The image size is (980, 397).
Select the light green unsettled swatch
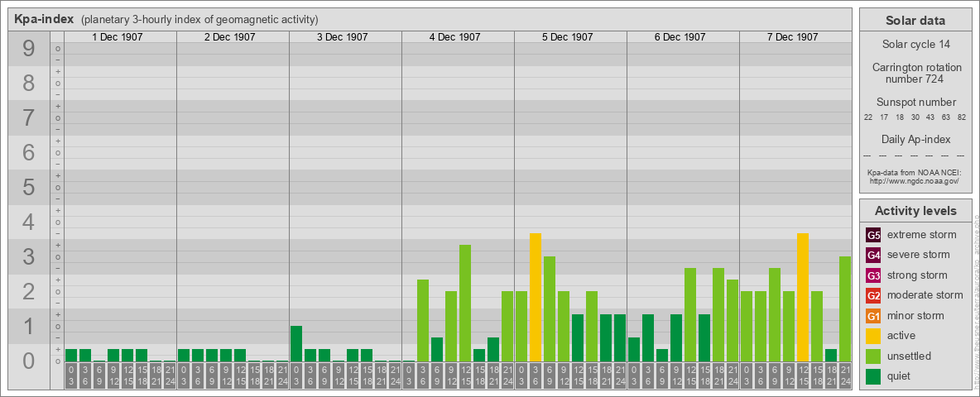tap(873, 356)
